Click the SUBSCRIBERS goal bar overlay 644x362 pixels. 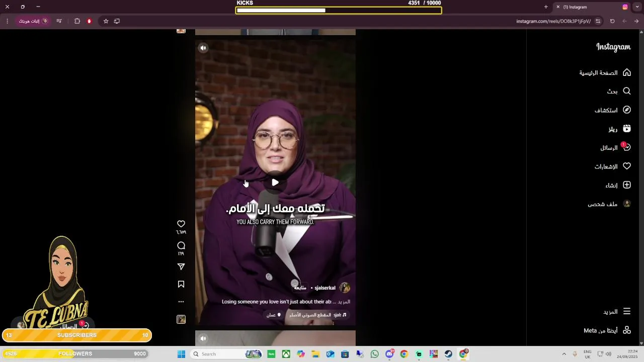(x=76, y=335)
